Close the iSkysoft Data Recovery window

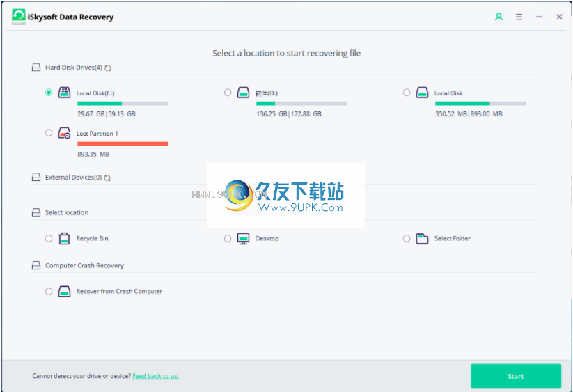coord(559,17)
